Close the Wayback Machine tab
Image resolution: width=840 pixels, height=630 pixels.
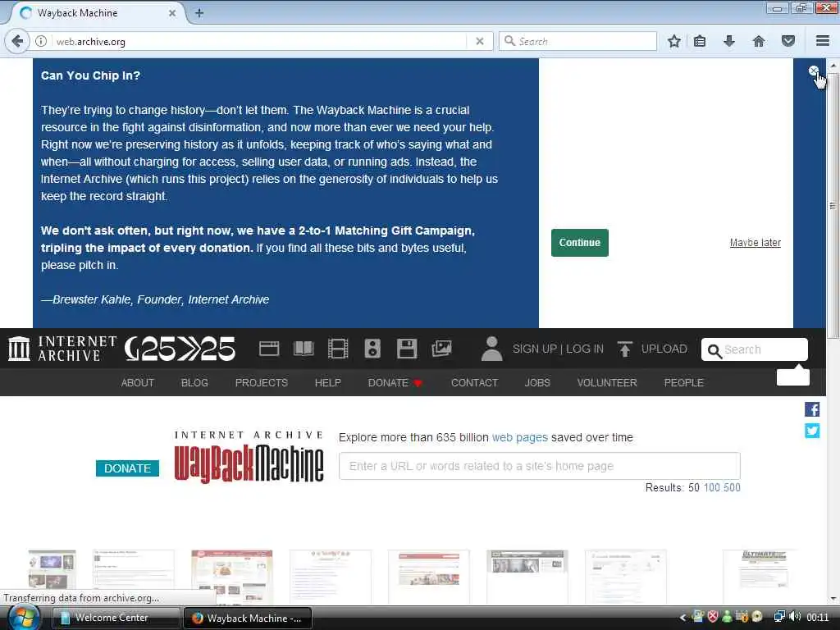172,13
